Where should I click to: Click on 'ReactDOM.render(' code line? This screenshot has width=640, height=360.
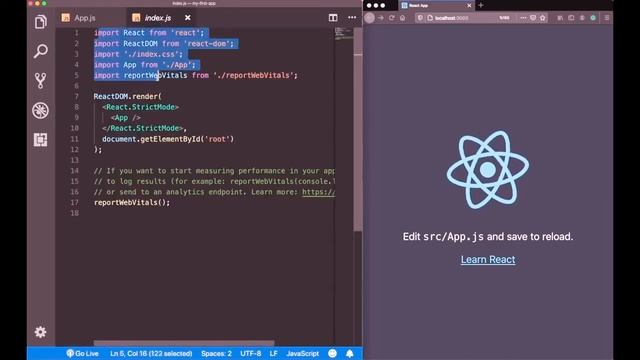[128, 96]
